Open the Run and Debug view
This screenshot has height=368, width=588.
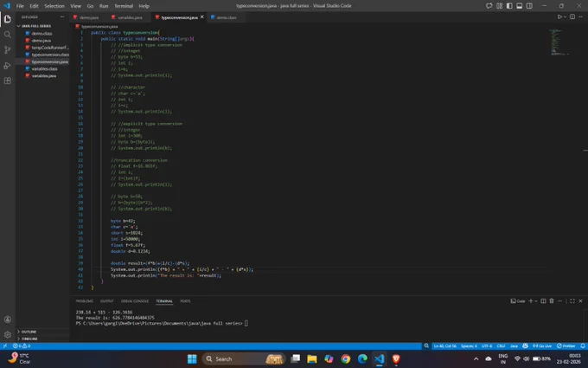[8, 66]
